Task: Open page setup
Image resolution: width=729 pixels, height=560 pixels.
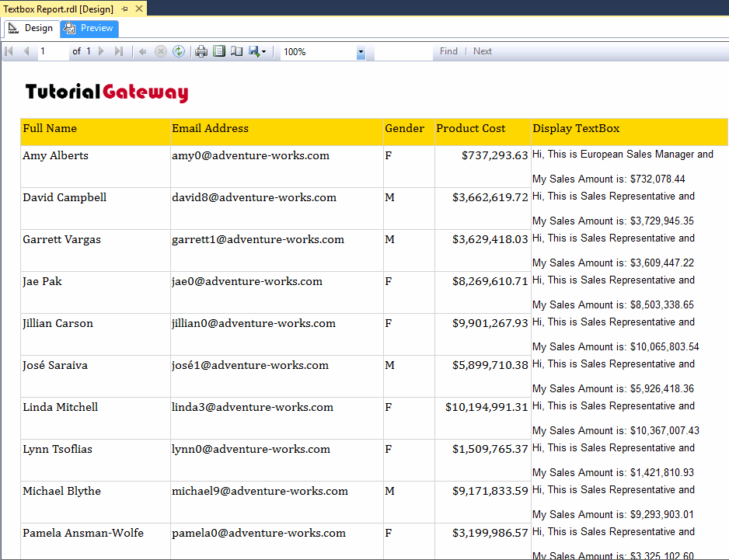Action: pos(236,51)
